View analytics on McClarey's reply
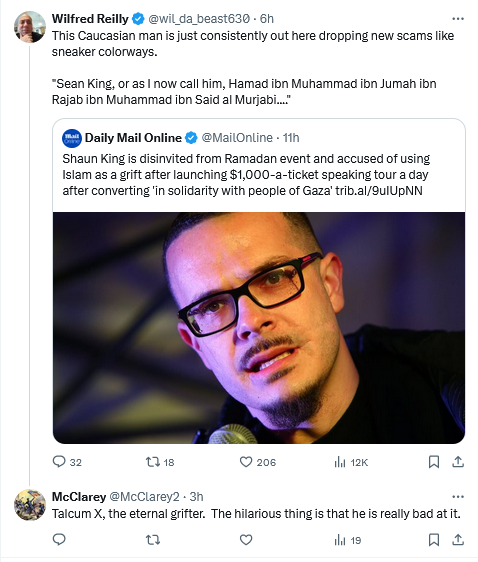 point(348,540)
